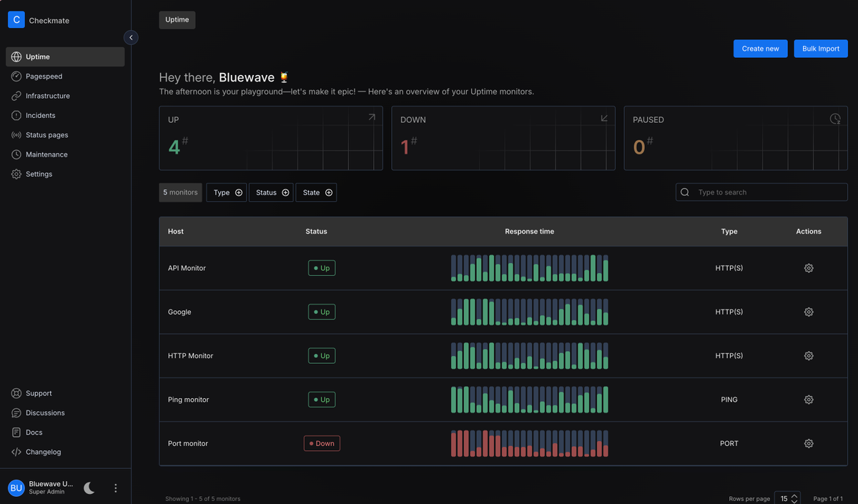
Task: Open settings gear for Port monitor row
Action: 809,443
